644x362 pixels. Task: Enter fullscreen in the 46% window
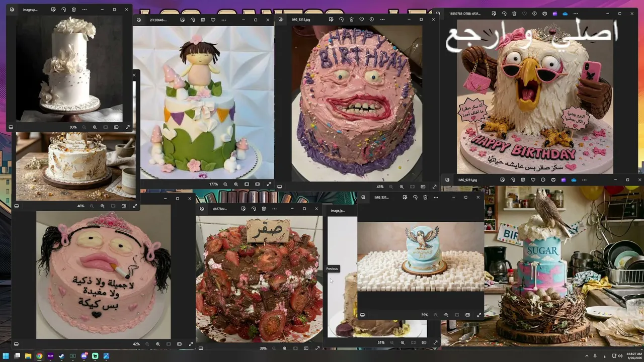[x=135, y=206]
